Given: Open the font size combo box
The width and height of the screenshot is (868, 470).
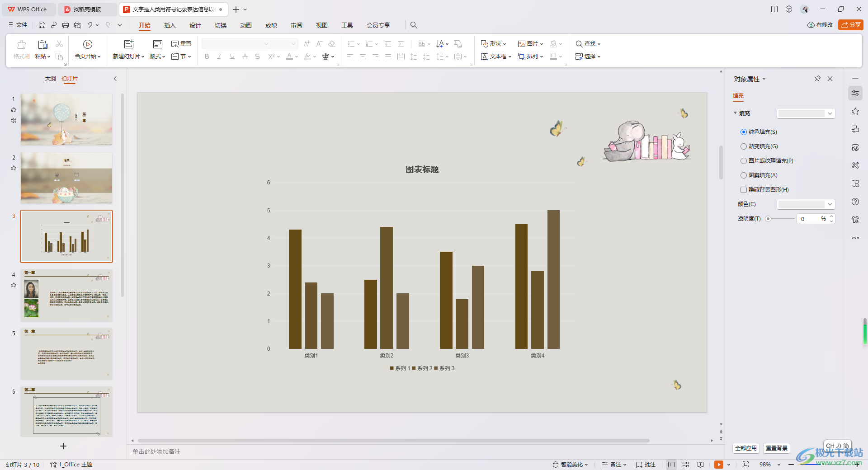Looking at the screenshot, I should coord(284,44).
